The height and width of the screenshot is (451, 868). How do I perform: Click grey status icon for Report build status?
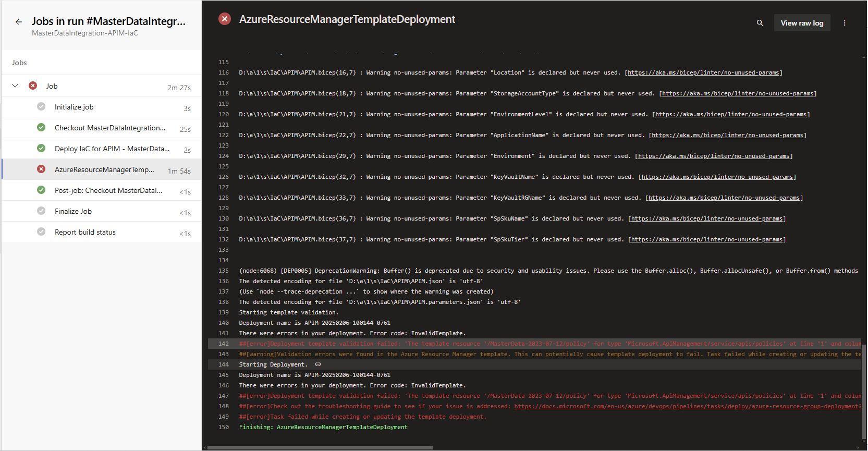pos(41,231)
